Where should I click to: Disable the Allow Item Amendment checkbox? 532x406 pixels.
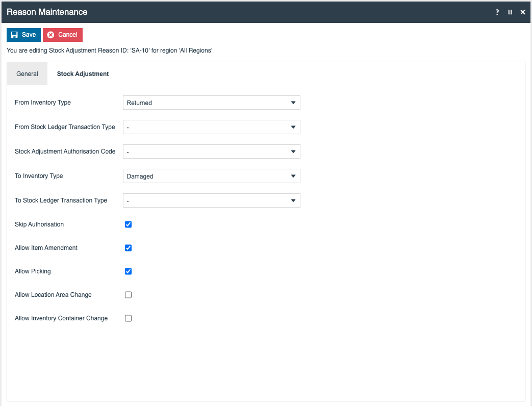click(x=129, y=248)
